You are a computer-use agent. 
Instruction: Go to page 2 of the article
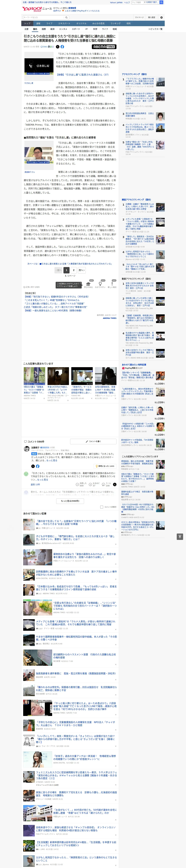pyautogui.click(x=74, y=270)
